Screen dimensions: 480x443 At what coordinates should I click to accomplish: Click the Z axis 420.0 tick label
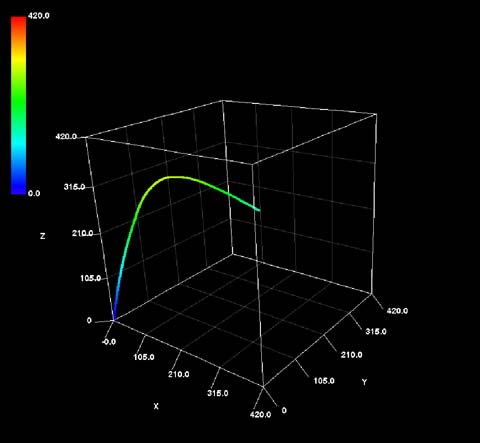click(66, 137)
